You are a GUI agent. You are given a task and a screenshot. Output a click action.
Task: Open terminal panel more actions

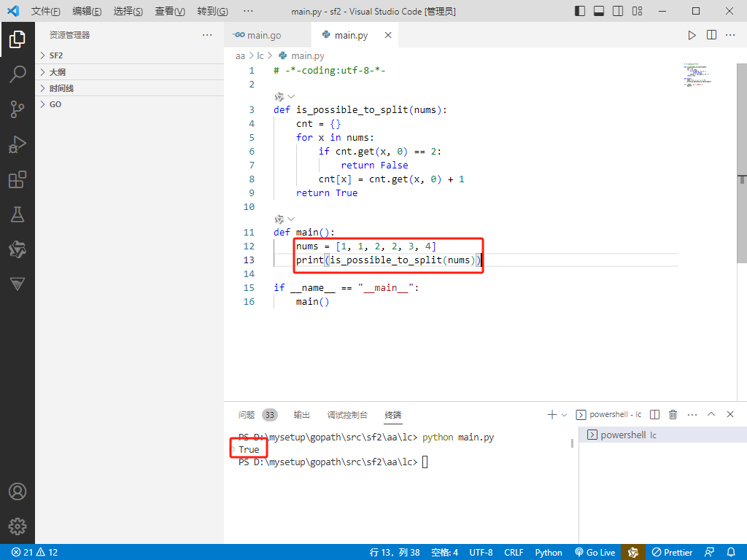click(693, 414)
